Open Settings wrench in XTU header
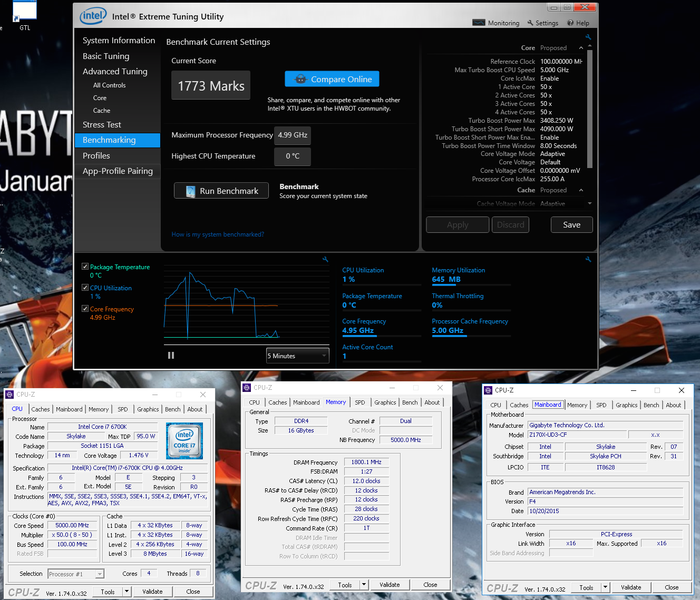Image resolution: width=700 pixels, height=600 pixels. (530, 23)
